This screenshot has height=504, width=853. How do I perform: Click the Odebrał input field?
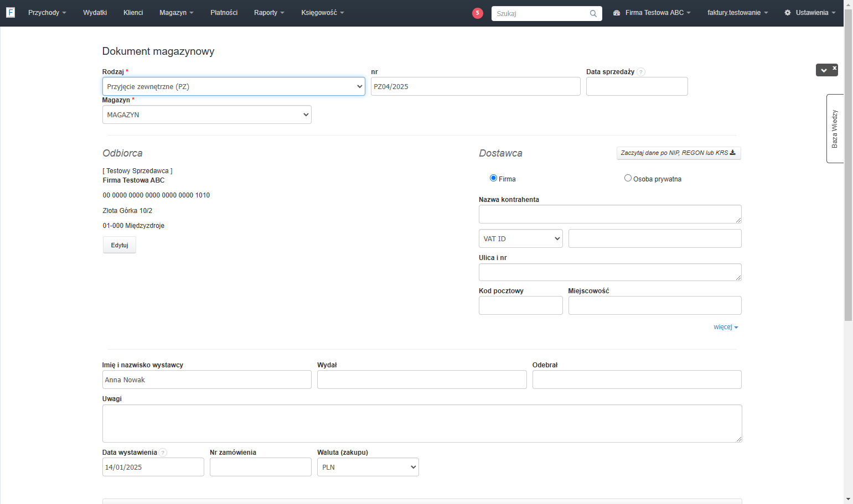tap(637, 380)
